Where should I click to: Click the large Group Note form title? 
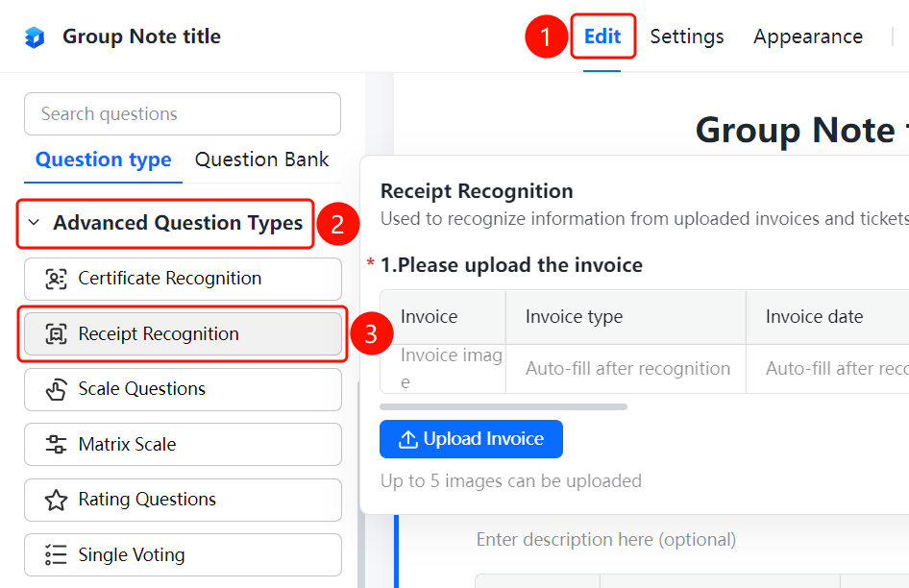click(x=802, y=131)
